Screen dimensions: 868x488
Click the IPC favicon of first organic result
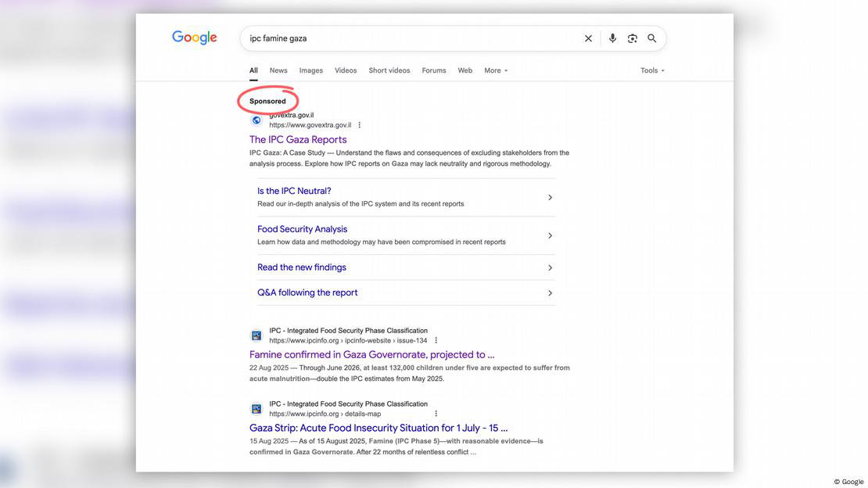256,335
